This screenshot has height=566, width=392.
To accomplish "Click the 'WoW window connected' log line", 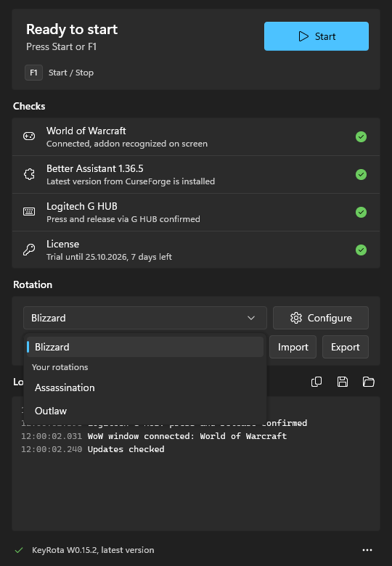I will [x=154, y=436].
